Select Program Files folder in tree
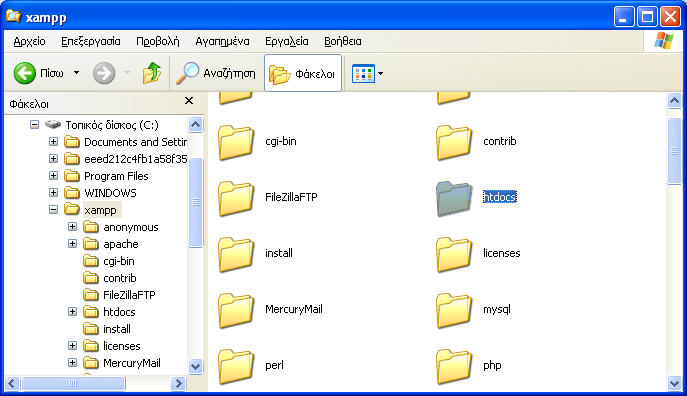 106,176
